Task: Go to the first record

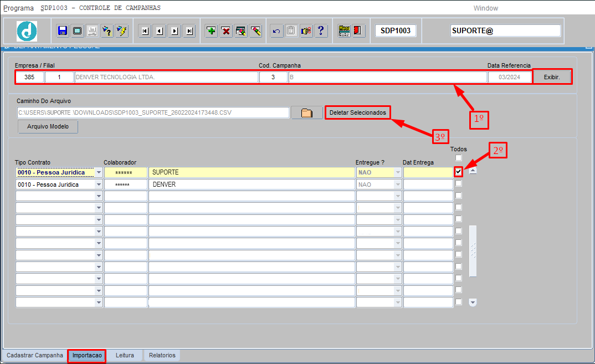Action: tap(145, 30)
